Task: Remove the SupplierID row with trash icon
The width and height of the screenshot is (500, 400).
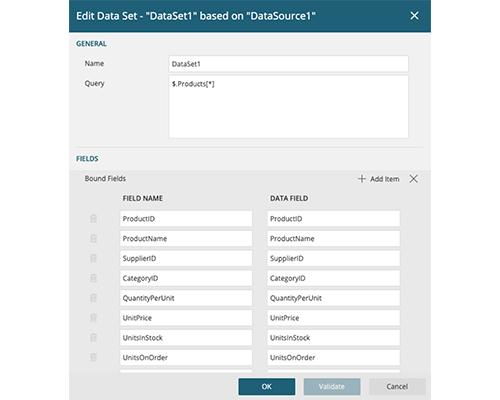Action: click(x=93, y=258)
